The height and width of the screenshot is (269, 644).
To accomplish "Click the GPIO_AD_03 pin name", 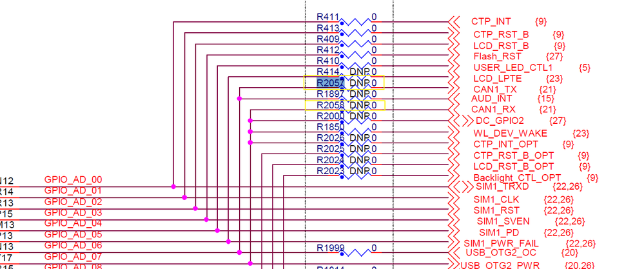I will (73, 213).
